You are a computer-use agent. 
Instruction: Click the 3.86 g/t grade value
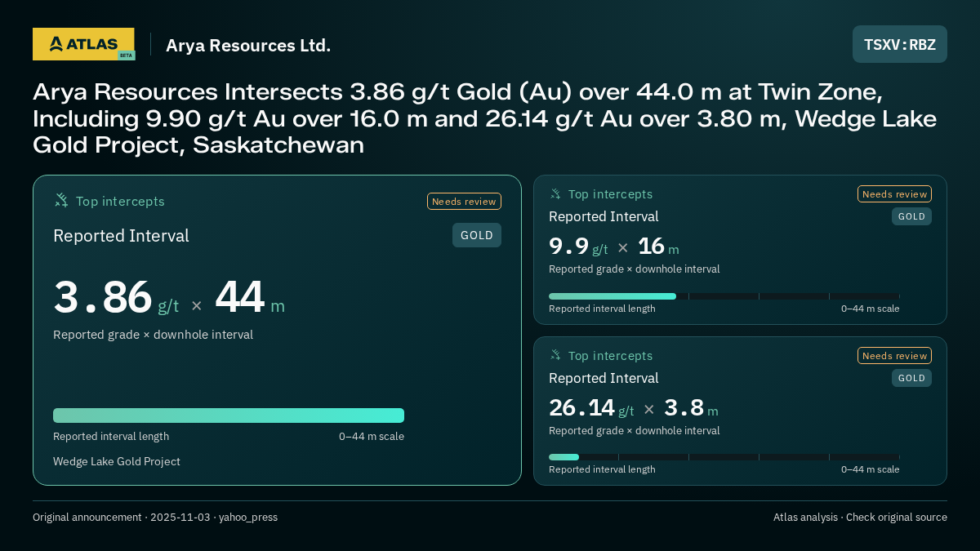click(x=116, y=297)
